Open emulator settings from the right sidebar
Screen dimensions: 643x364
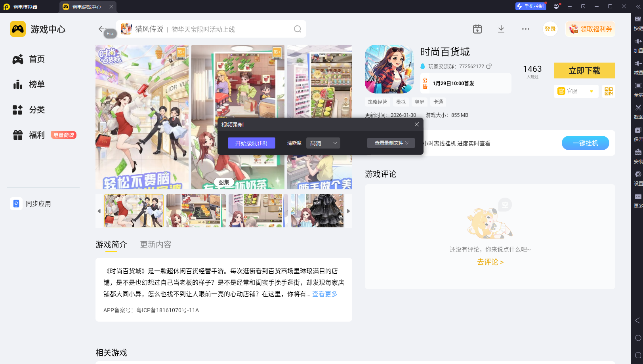638,174
